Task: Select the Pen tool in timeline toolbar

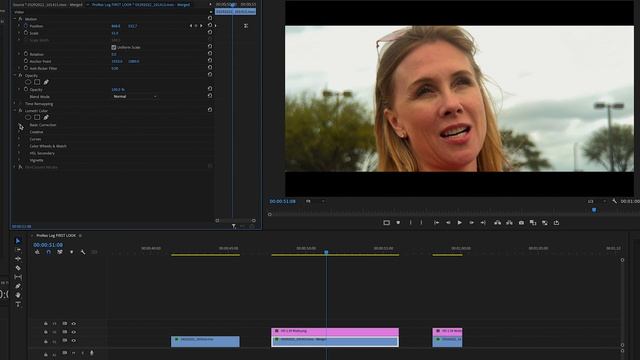Action: pyautogui.click(x=18, y=286)
